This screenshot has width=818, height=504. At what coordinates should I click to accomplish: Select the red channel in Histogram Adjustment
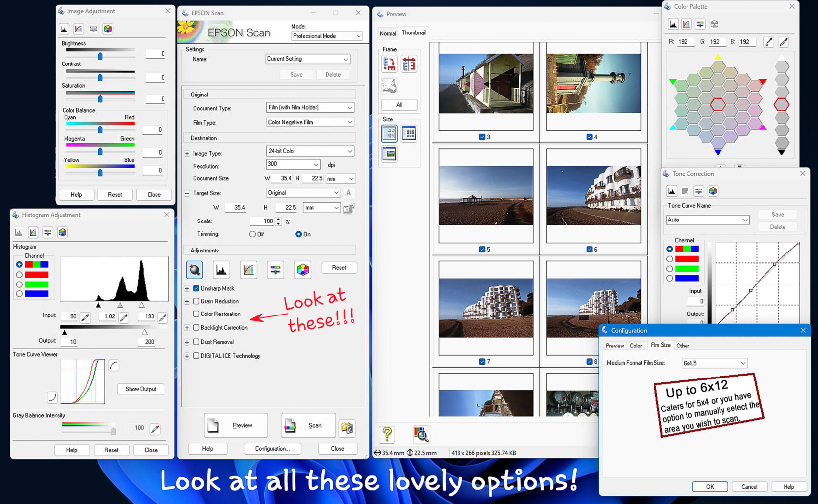point(19,275)
